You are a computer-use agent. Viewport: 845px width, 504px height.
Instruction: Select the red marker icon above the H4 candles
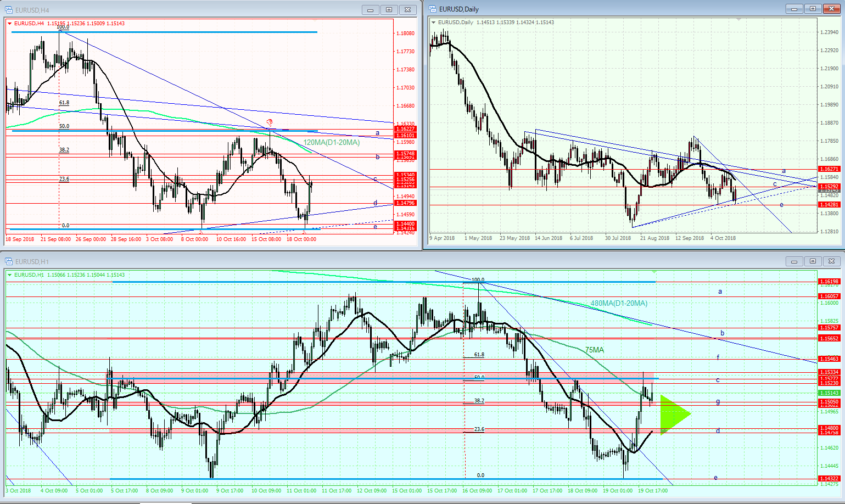(269, 122)
